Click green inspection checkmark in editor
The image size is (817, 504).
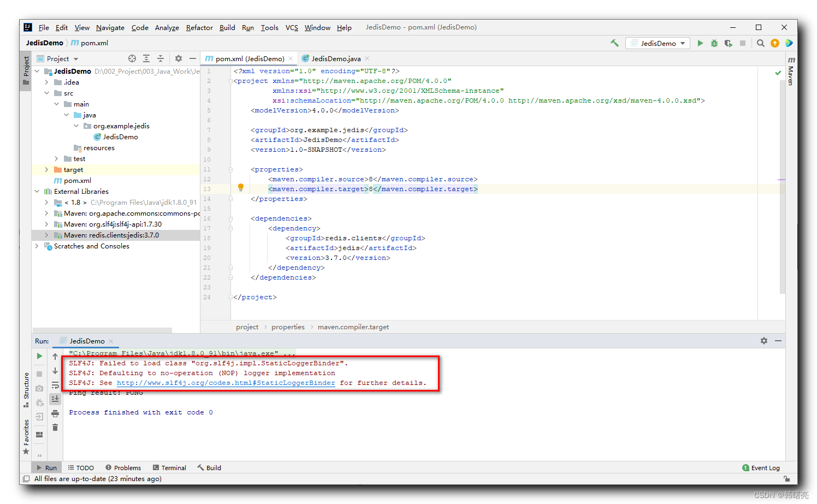click(x=778, y=73)
